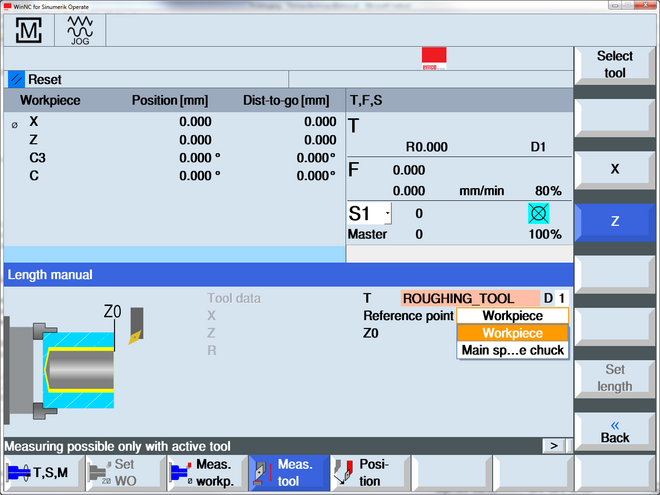Click the cyan spindle stop status icon
Image resolution: width=660 pixels, height=495 pixels.
pos(539,213)
